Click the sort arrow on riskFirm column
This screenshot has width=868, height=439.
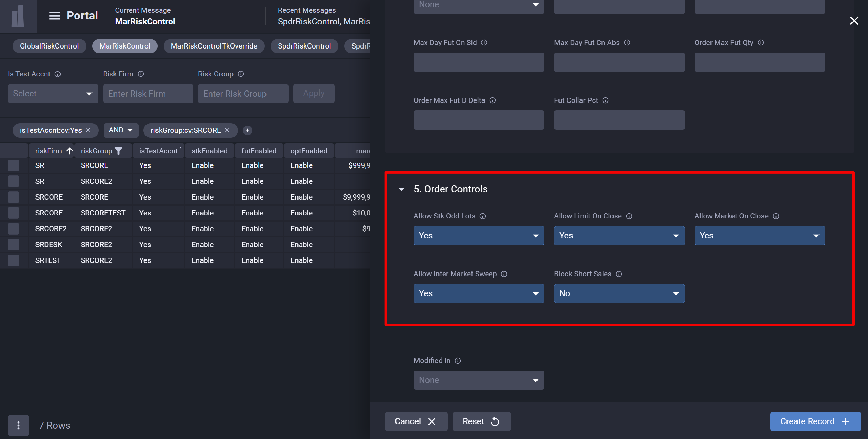pyautogui.click(x=69, y=151)
